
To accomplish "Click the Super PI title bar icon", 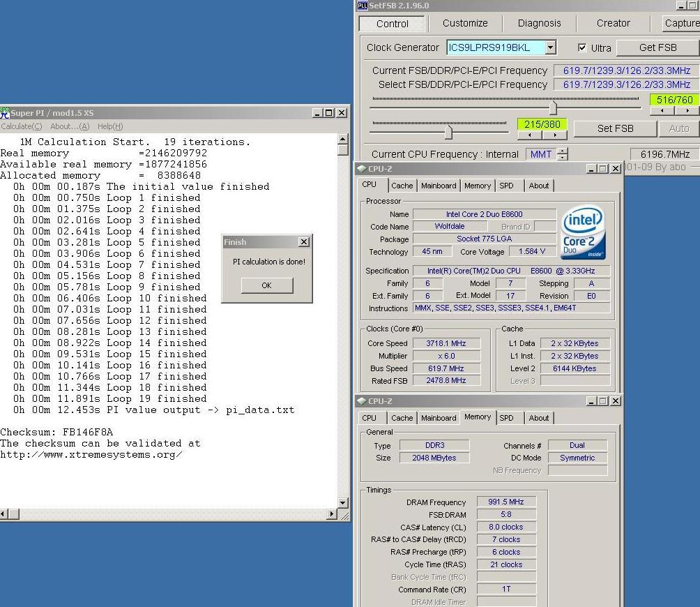I will click(5, 112).
